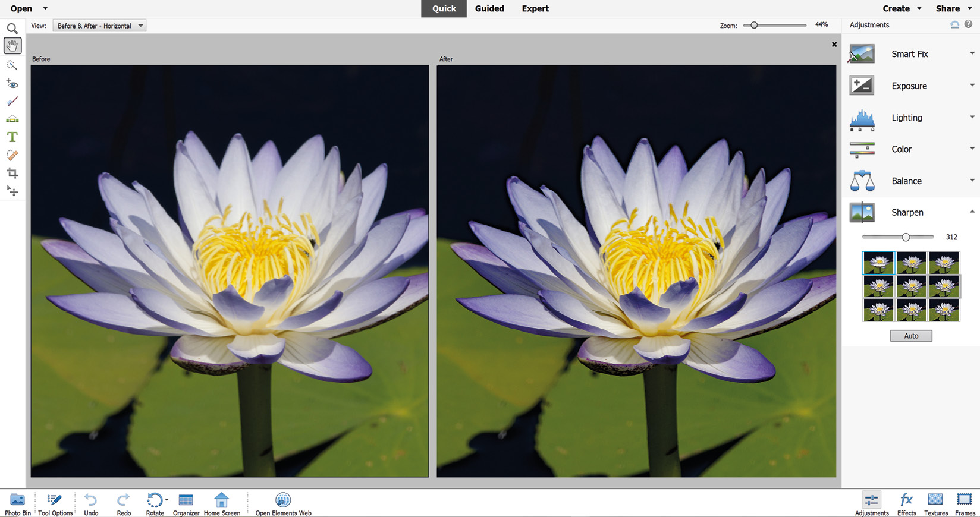Click the Lighting histogram icon
This screenshot has height=517, width=980.
(x=862, y=119)
